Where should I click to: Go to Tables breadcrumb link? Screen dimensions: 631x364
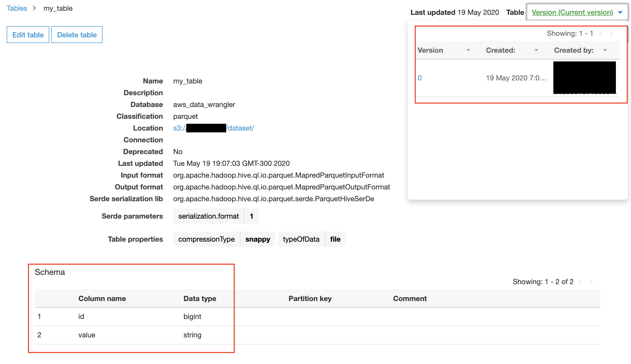(17, 8)
